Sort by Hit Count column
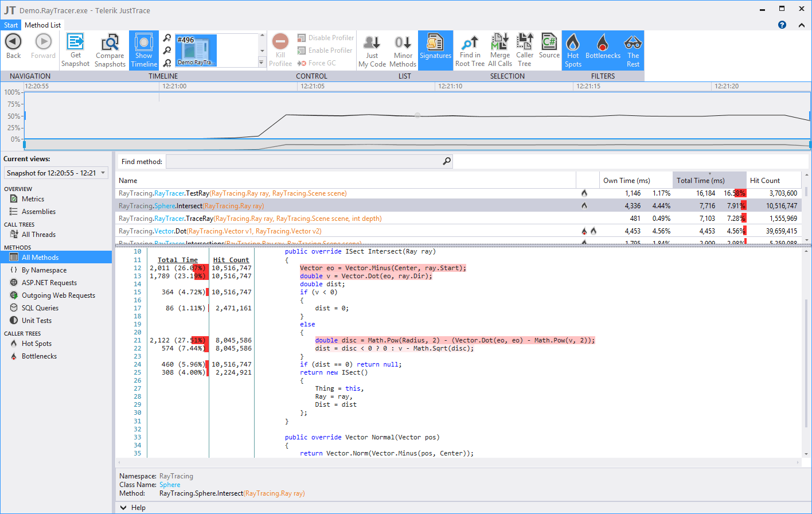 774,180
